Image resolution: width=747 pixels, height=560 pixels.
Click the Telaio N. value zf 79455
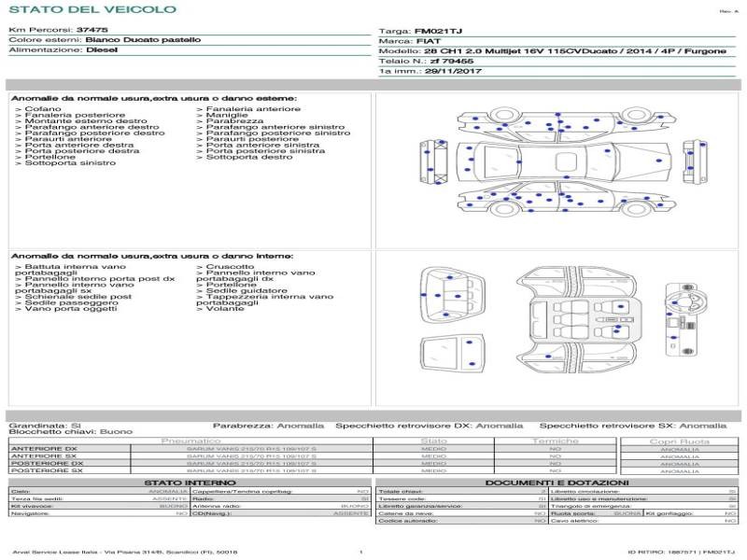point(452,62)
